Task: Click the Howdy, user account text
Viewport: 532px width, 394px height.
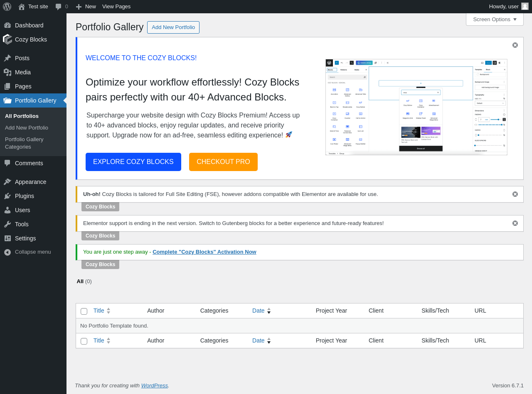Action: 504,7
